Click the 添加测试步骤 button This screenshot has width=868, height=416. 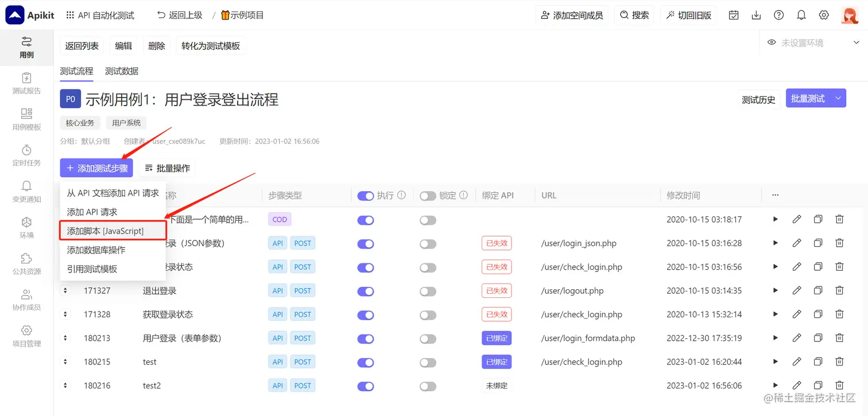coord(96,168)
